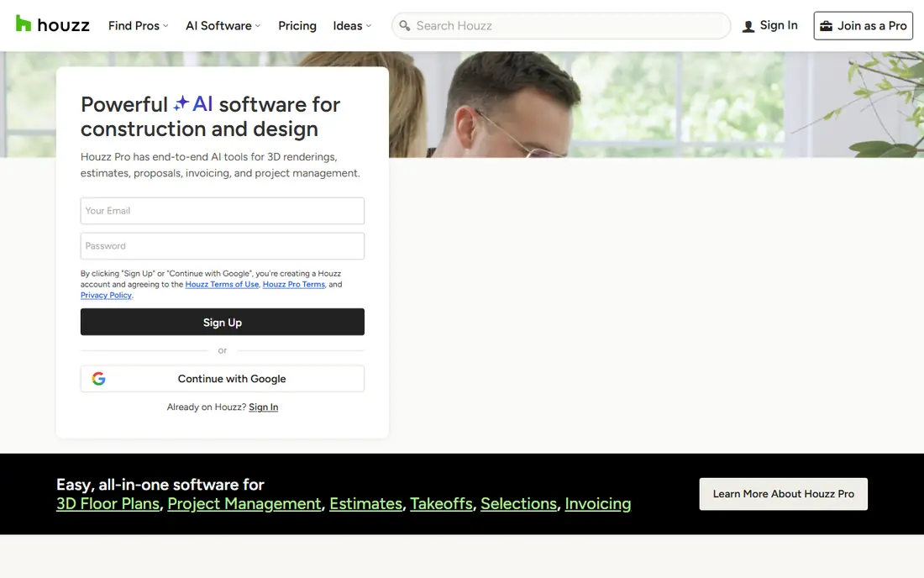Viewport: 924px width, 578px height.
Task: Open the 3D Floor Plans link
Action: (x=108, y=504)
